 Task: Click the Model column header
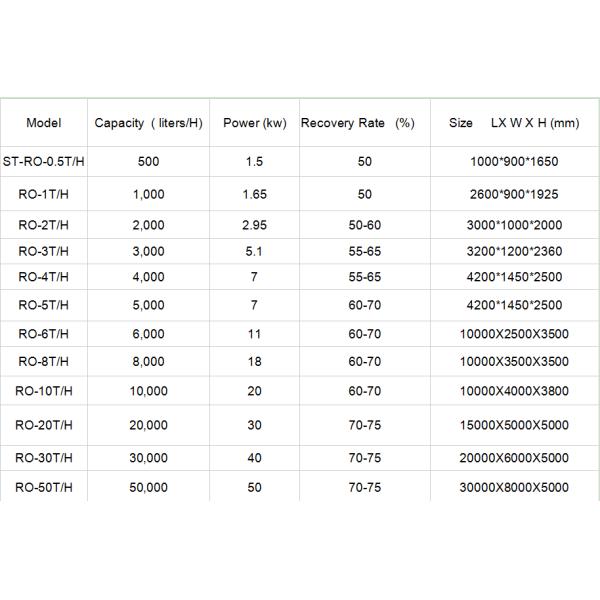click(x=44, y=124)
